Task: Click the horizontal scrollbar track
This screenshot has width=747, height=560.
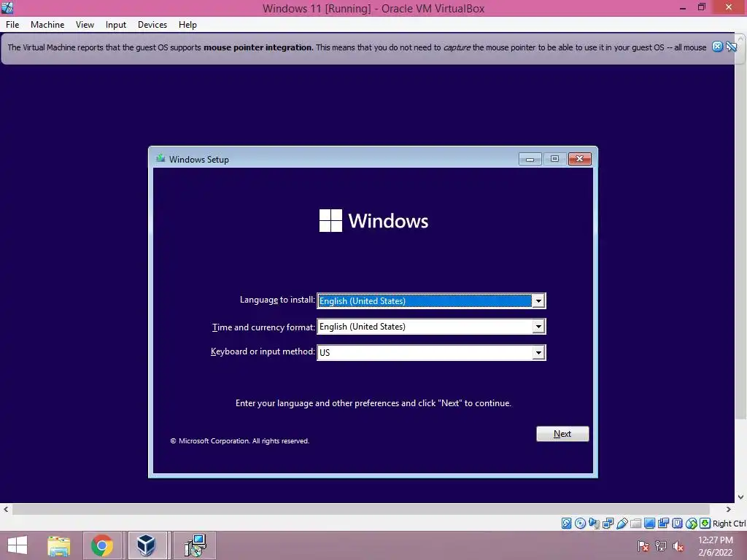Action: (360, 509)
